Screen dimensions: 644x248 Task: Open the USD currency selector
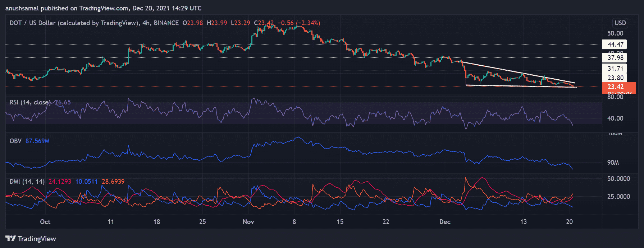620,23
